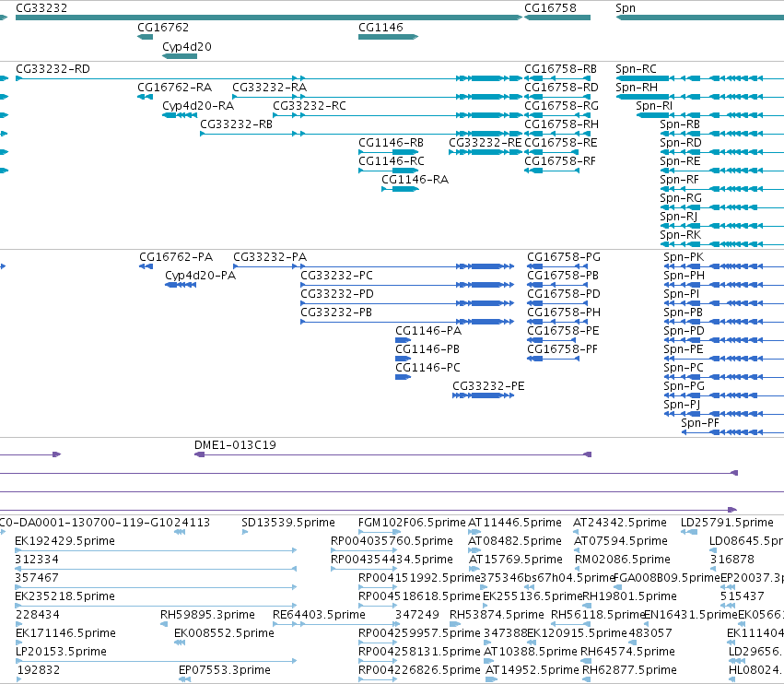Select EST RH59895.3prime
The width and height of the screenshot is (784, 684).
[207, 615]
